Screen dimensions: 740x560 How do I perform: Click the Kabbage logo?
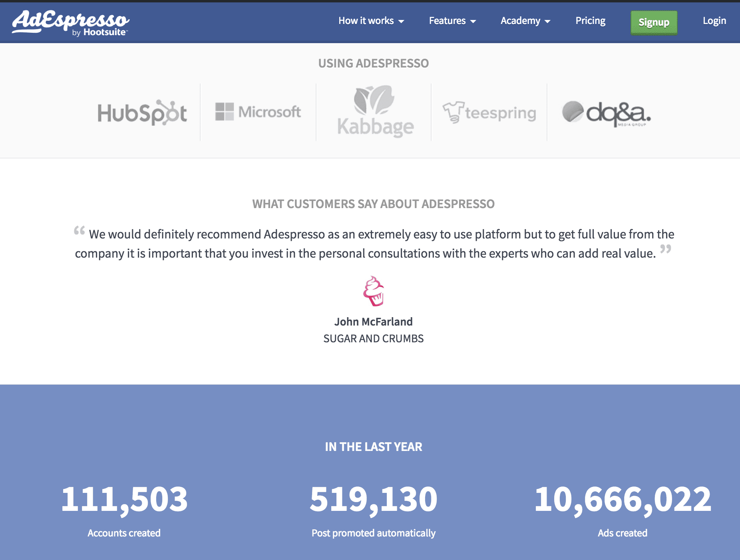[x=375, y=111]
